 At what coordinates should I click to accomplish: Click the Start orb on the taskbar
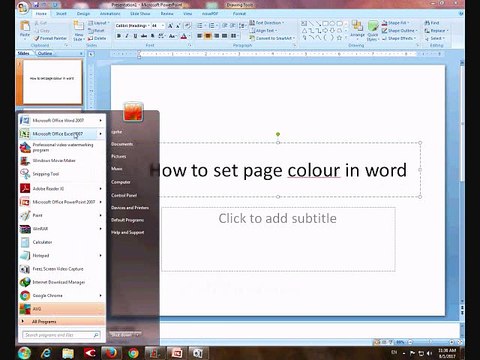point(24,353)
